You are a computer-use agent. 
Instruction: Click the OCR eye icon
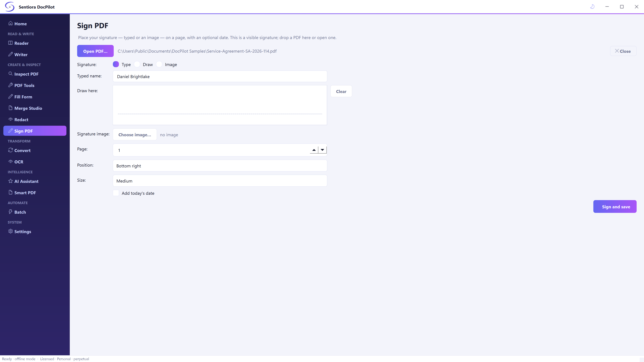pyautogui.click(x=10, y=161)
